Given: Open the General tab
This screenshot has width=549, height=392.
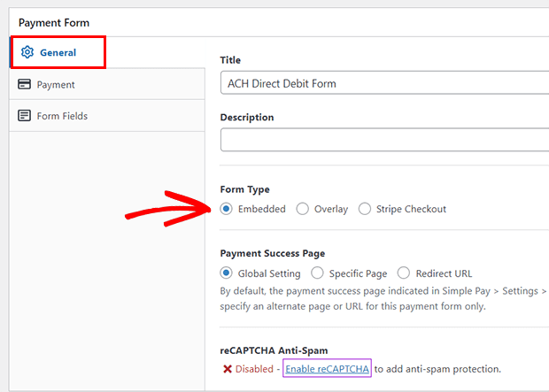Looking at the screenshot, I should (x=58, y=53).
